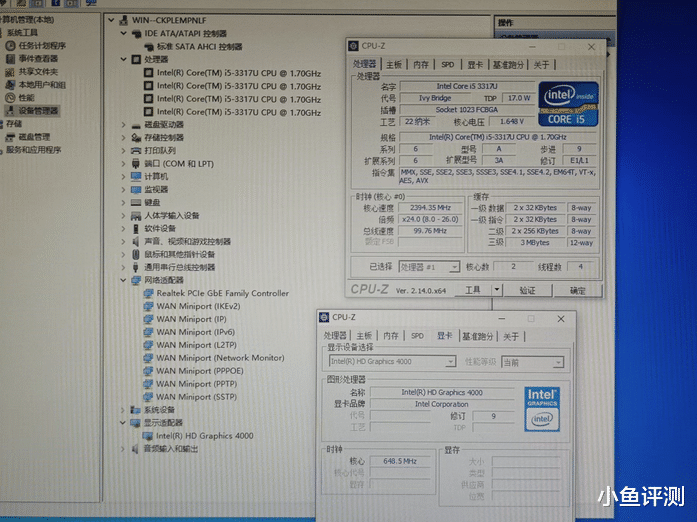Image resolution: width=697 pixels, height=522 pixels.
Task: Click the 验证 button in CPU-Z
Action: (528, 291)
